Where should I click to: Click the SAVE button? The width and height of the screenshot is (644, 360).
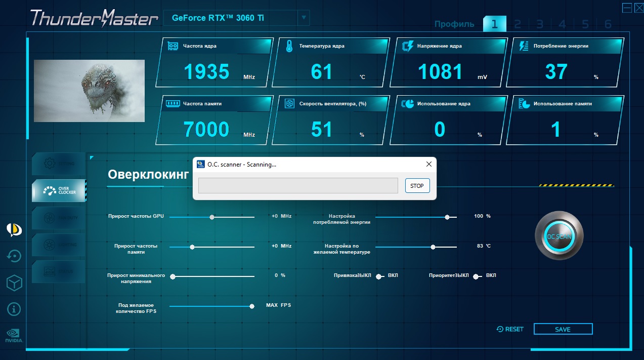[x=563, y=329]
